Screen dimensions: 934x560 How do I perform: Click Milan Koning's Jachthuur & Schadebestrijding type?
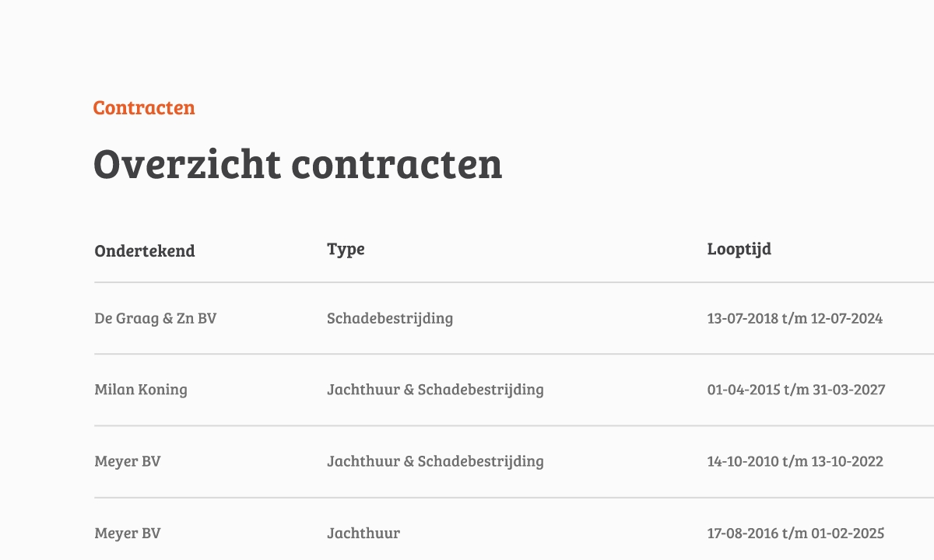435,390
